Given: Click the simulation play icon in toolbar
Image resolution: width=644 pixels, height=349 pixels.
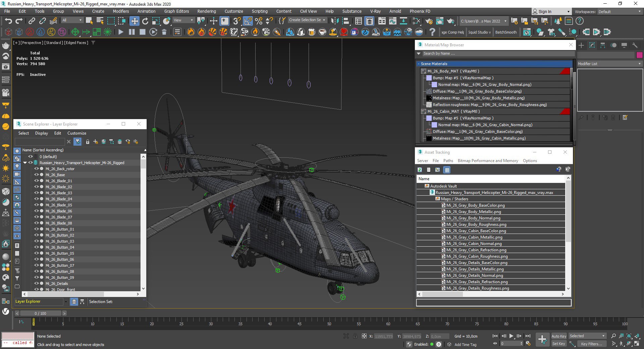Looking at the screenshot, I should click(121, 32).
